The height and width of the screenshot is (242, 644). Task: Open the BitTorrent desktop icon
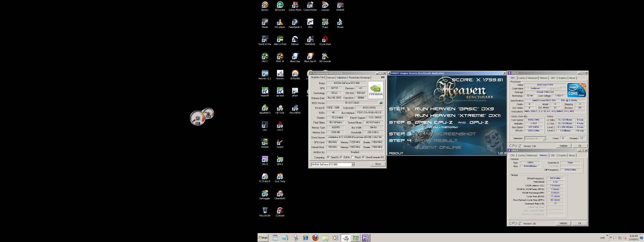tap(280, 6)
